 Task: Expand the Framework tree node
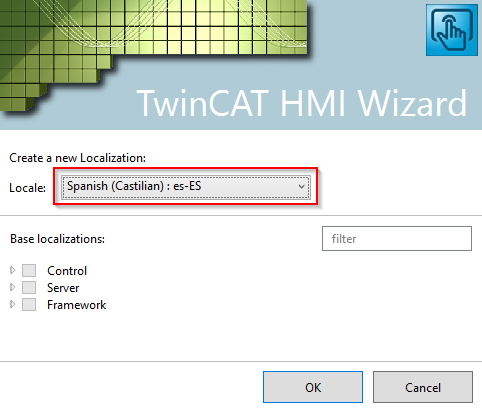13,304
